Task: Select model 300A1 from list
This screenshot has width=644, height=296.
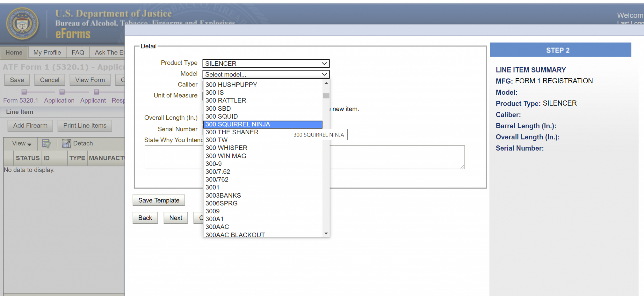Action: pos(263,219)
